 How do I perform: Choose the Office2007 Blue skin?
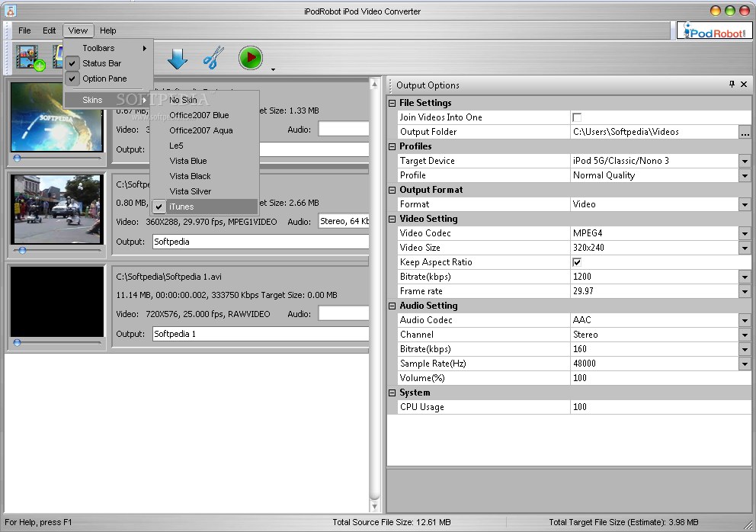(205, 115)
